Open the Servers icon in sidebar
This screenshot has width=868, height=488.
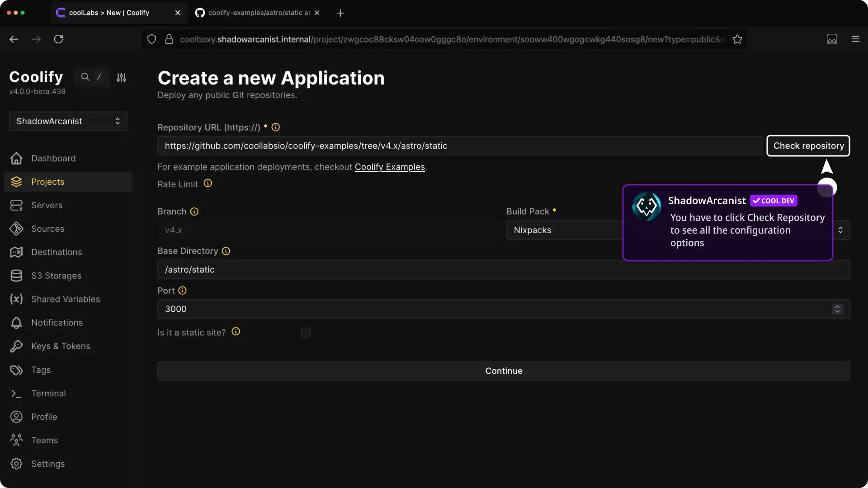point(16,206)
